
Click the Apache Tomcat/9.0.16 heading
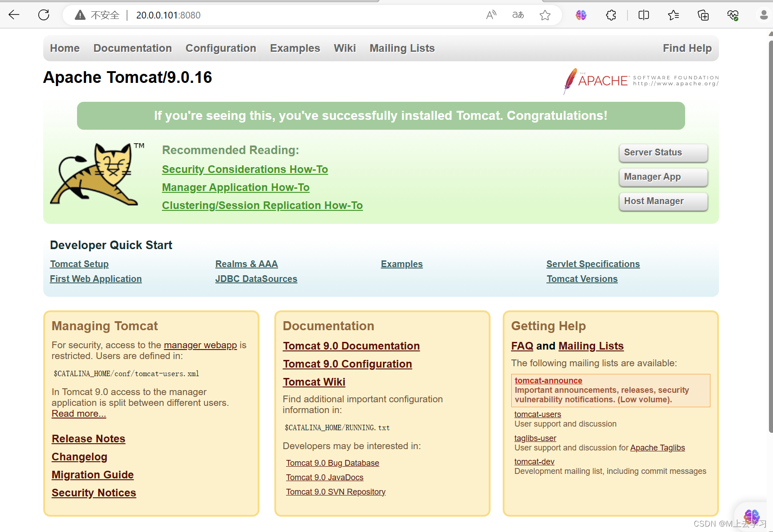pyautogui.click(x=127, y=77)
